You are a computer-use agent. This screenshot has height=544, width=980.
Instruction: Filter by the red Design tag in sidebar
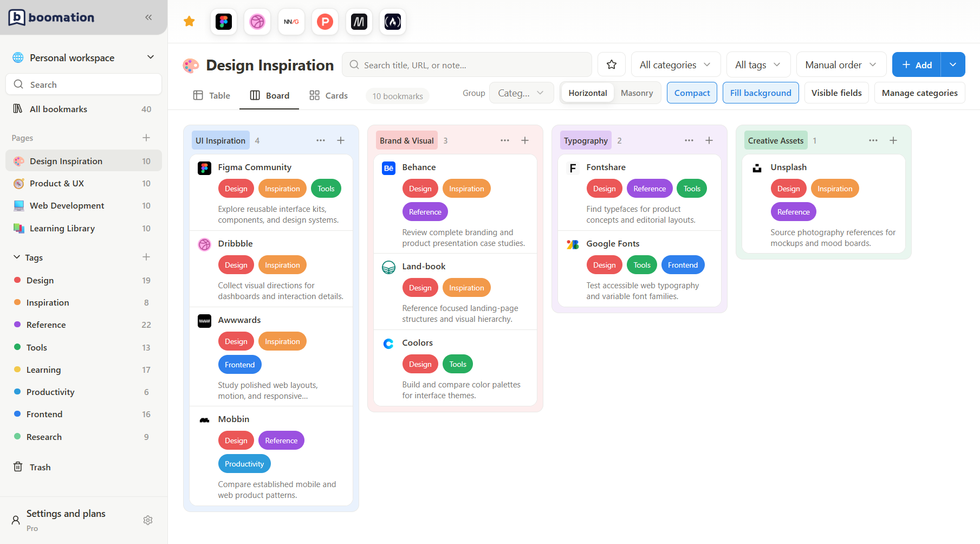[x=83, y=280]
